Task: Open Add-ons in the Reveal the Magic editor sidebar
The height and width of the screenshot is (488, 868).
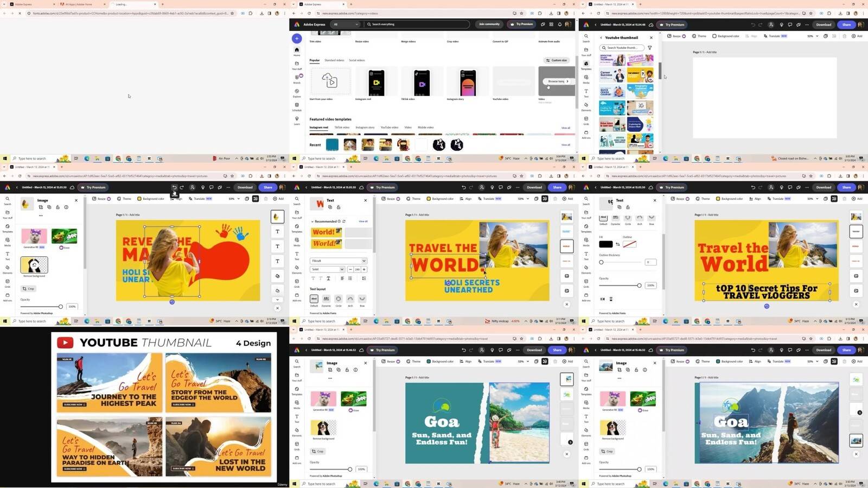Action: pos(8,297)
